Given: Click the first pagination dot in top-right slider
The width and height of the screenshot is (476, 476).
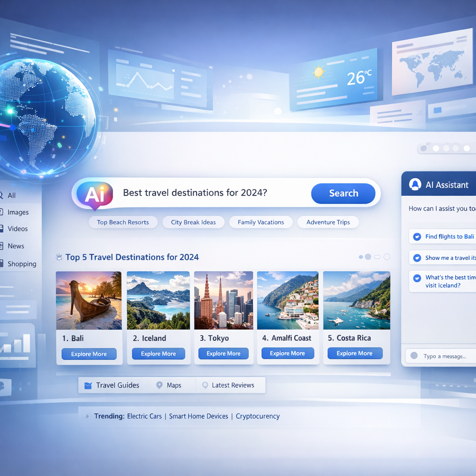Looking at the screenshot, I should pyautogui.click(x=423, y=148).
